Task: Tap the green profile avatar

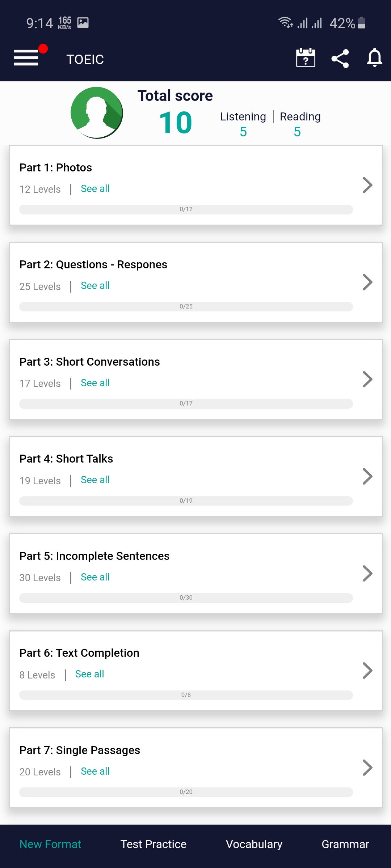Action: [97, 113]
